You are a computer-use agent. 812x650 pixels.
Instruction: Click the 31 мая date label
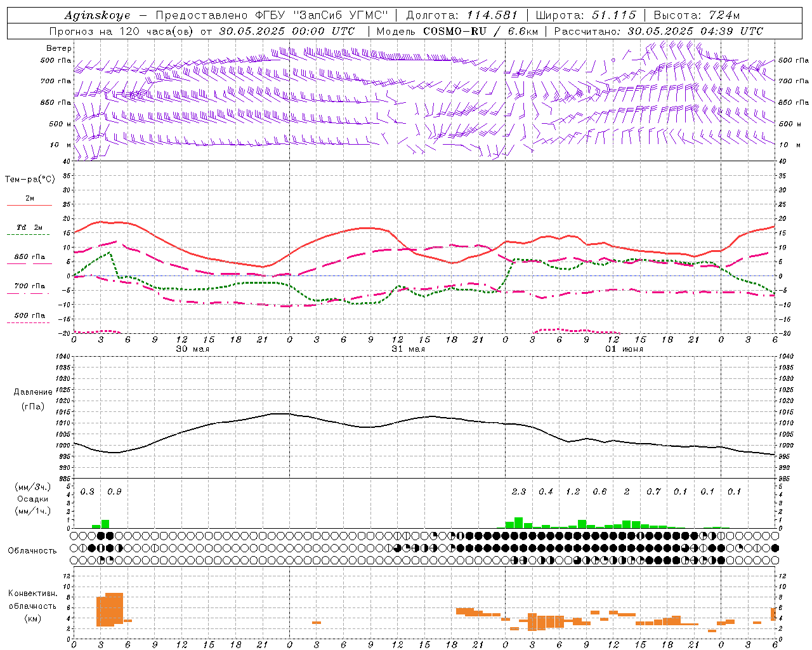(408, 349)
